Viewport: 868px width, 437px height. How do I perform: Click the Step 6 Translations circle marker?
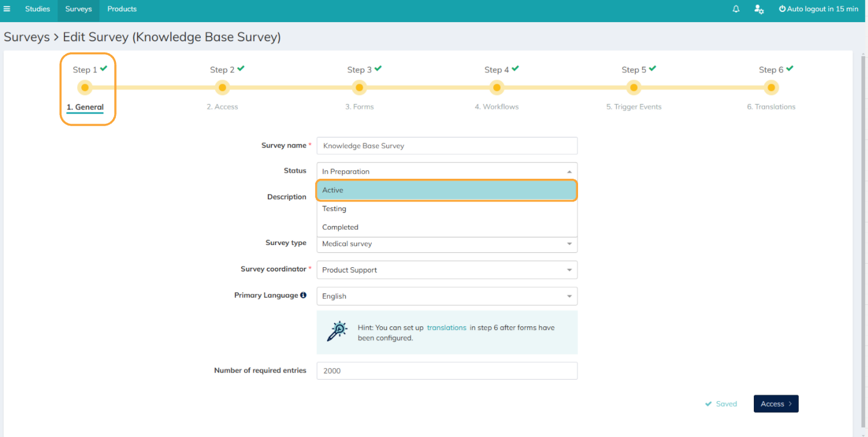pyautogui.click(x=771, y=88)
